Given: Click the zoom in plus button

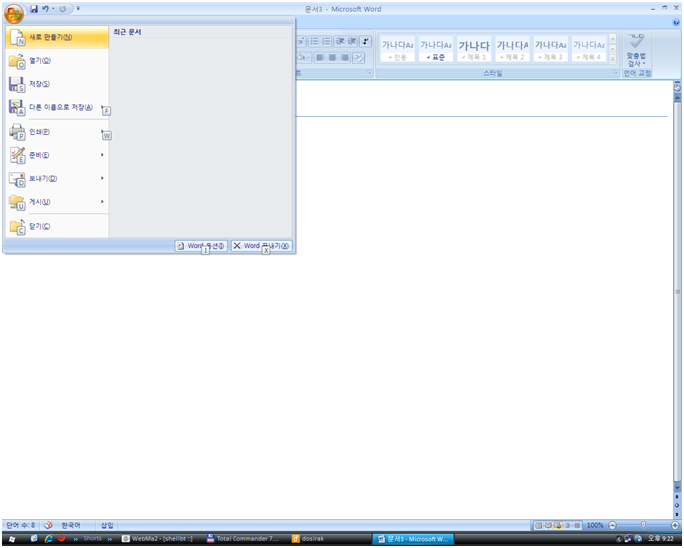Looking at the screenshot, I should [675, 525].
